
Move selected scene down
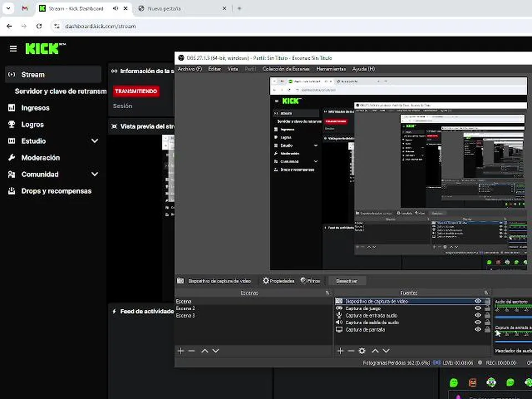pos(216,351)
